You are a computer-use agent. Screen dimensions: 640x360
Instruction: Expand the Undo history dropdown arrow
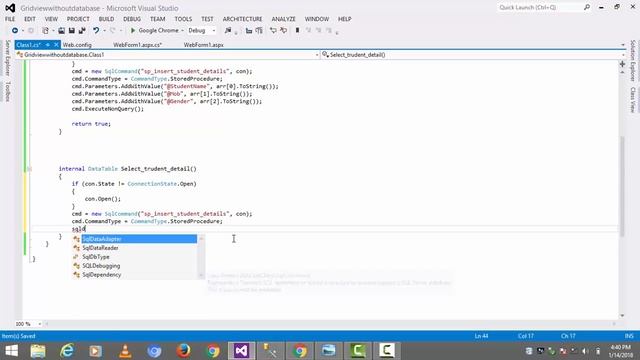104,31
